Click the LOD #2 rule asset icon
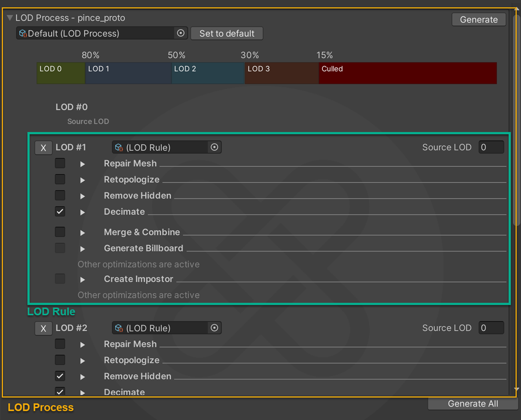 pos(119,328)
